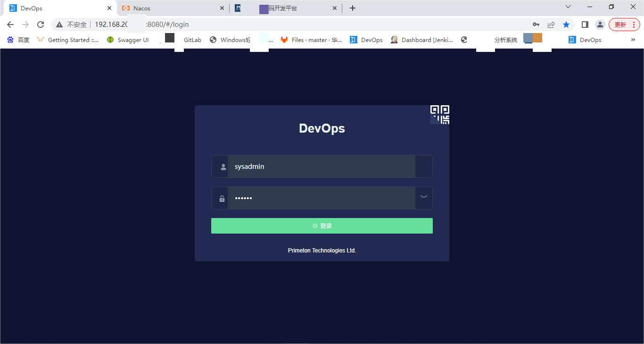Click the globe bookmark icon after Dashboard
This screenshot has height=344, width=644.
[x=464, y=40]
